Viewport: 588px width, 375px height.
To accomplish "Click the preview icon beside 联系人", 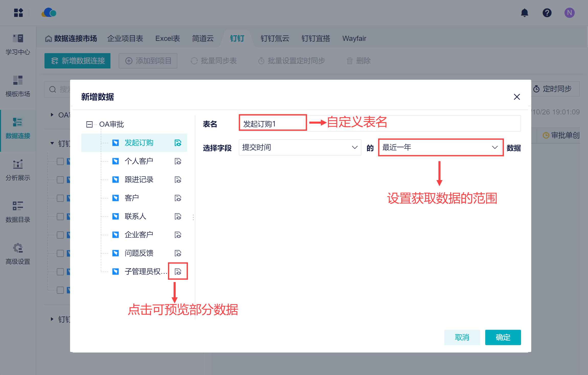I will pyautogui.click(x=178, y=216).
